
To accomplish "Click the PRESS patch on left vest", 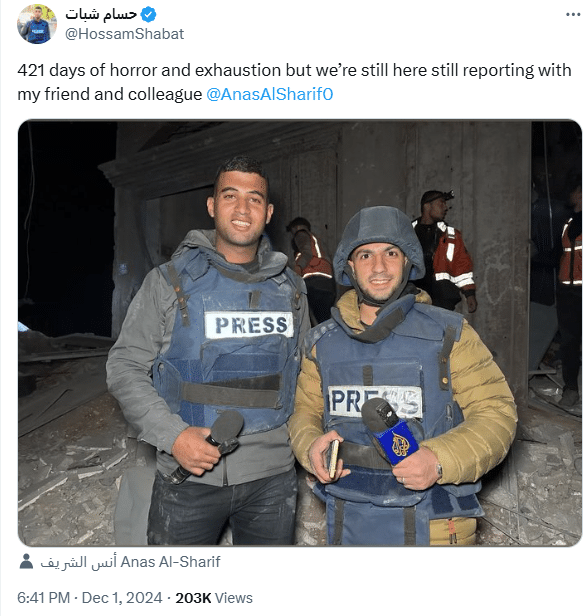I will tap(249, 324).
